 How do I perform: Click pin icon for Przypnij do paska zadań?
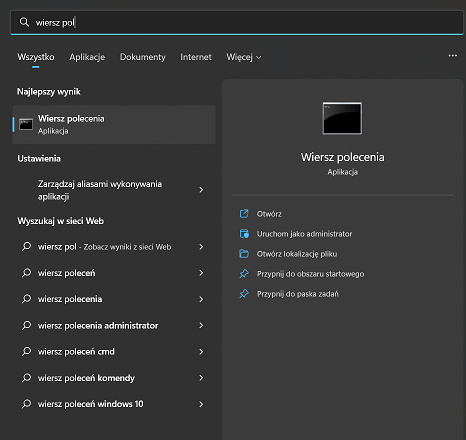pos(244,294)
